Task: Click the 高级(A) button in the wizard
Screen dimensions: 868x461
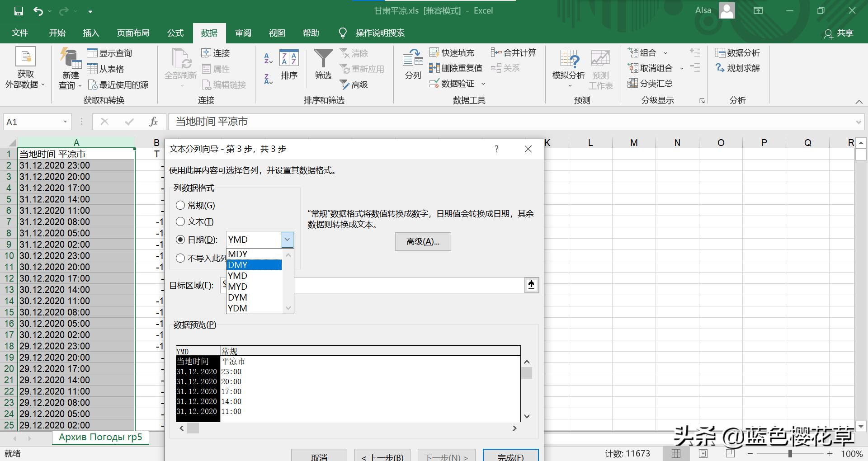Action: click(x=422, y=241)
